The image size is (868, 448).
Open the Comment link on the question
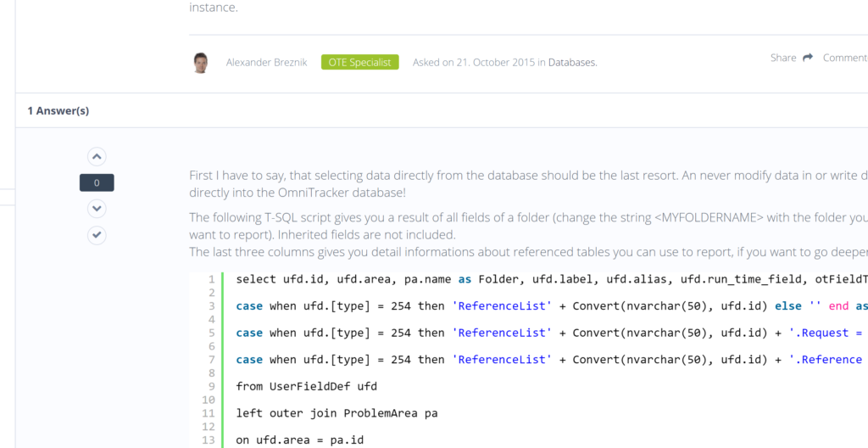[x=844, y=58]
